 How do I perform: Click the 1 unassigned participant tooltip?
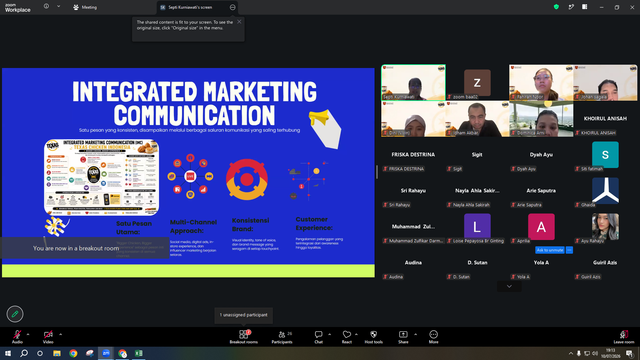point(244,315)
